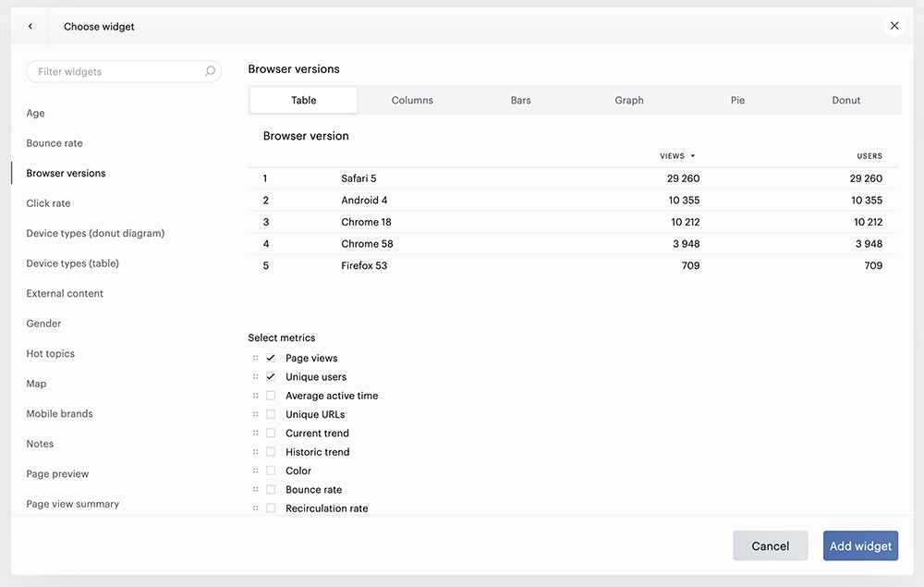Select Device types (table) widget

click(72, 263)
